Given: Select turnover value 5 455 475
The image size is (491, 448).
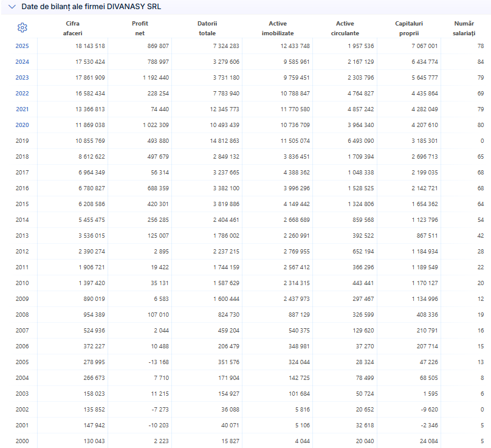Looking at the screenshot, I should tap(92, 220).
